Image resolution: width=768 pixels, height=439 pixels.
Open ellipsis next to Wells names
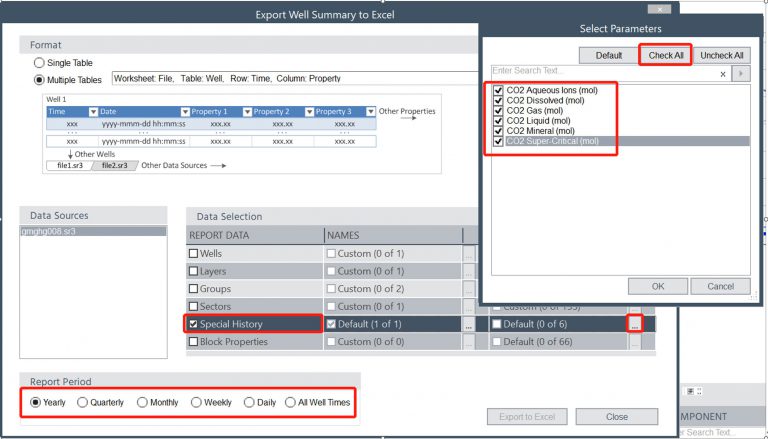click(x=468, y=254)
